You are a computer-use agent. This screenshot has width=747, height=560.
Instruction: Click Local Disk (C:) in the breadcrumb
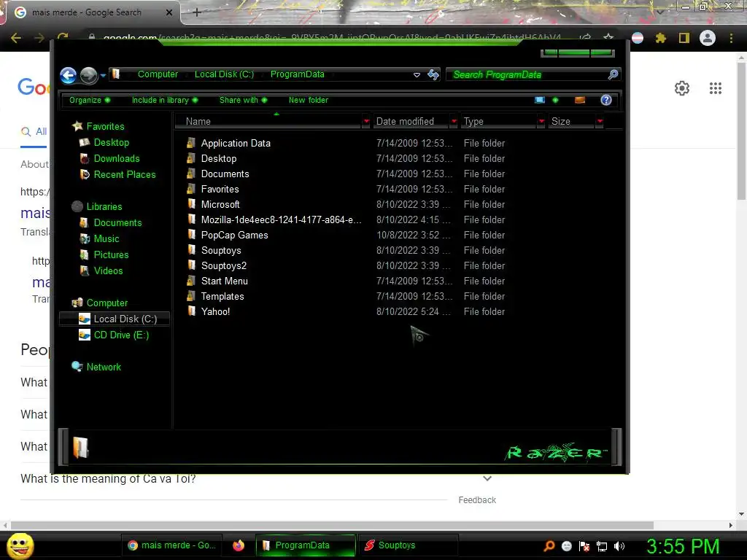pyautogui.click(x=224, y=74)
